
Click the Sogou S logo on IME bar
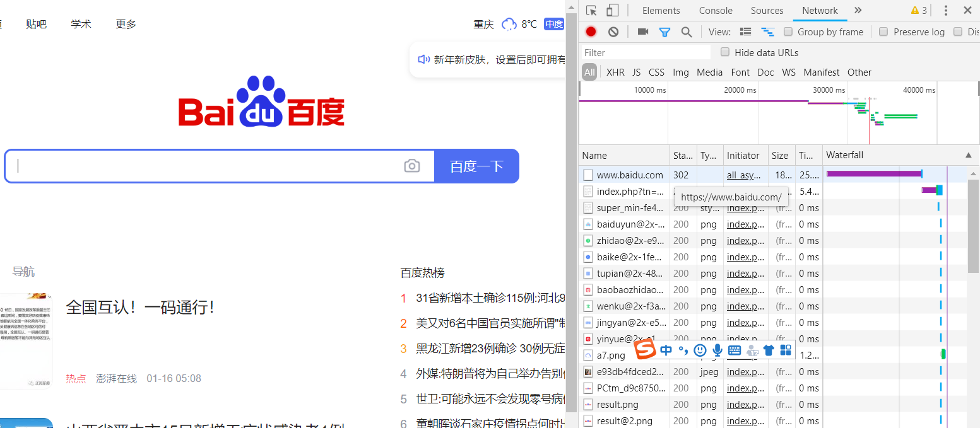pyautogui.click(x=645, y=350)
